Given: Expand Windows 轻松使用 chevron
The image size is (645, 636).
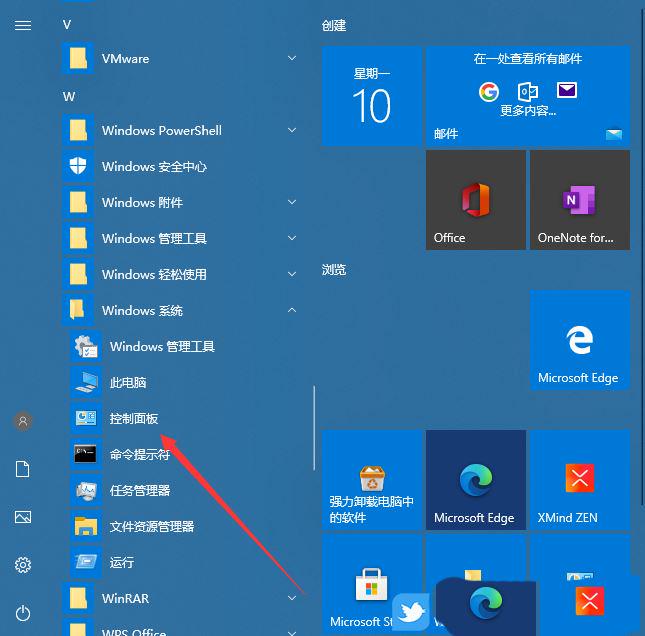Looking at the screenshot, I should pyautogui.click(x=292, y=274).
